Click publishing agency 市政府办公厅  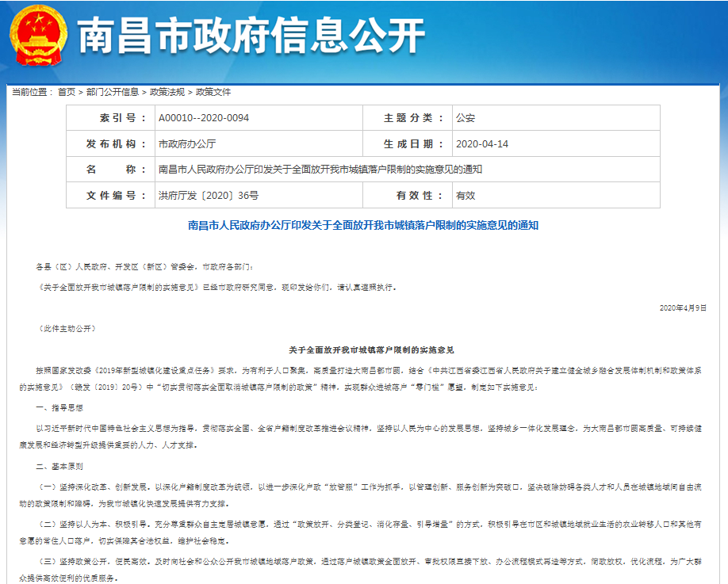coord(187,144)
